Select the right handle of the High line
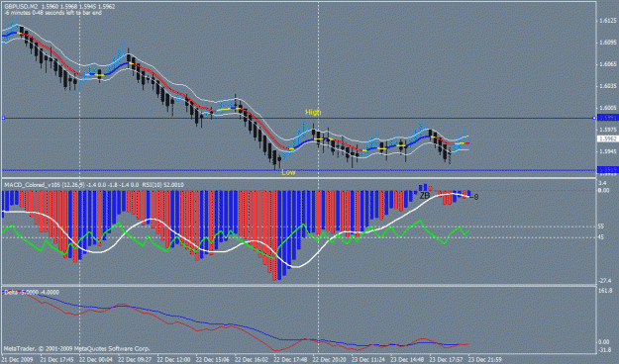Screen dimensions: 619x364 coord(594,118)
